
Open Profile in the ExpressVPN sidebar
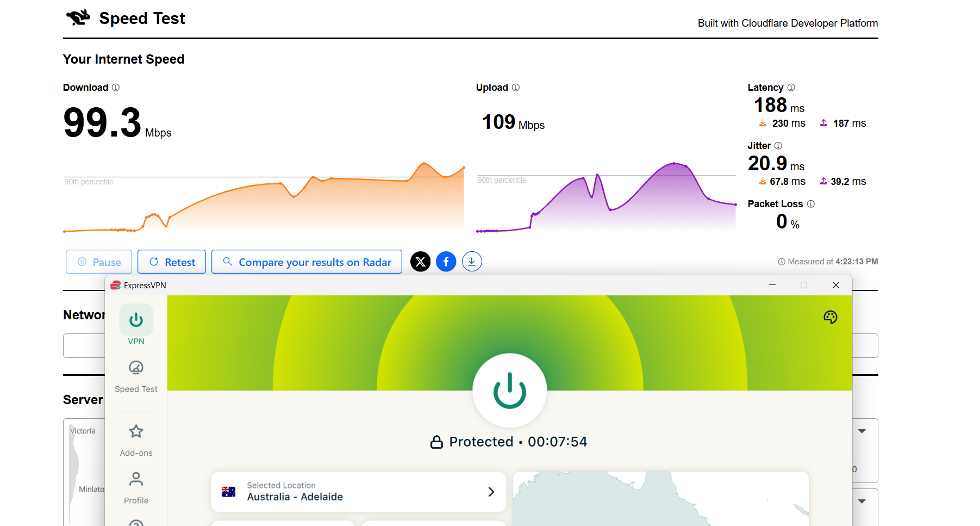click(x=136, y=479)
